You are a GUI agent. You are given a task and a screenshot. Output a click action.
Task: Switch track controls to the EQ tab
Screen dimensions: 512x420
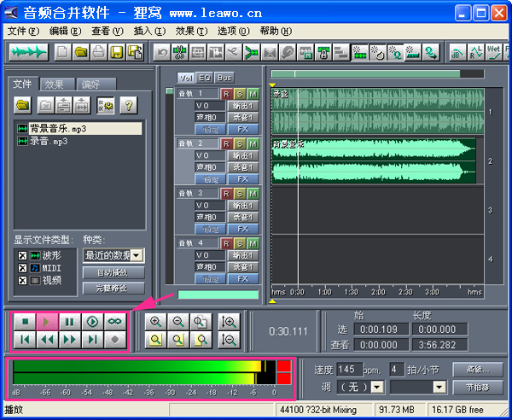tap(205, 78)
